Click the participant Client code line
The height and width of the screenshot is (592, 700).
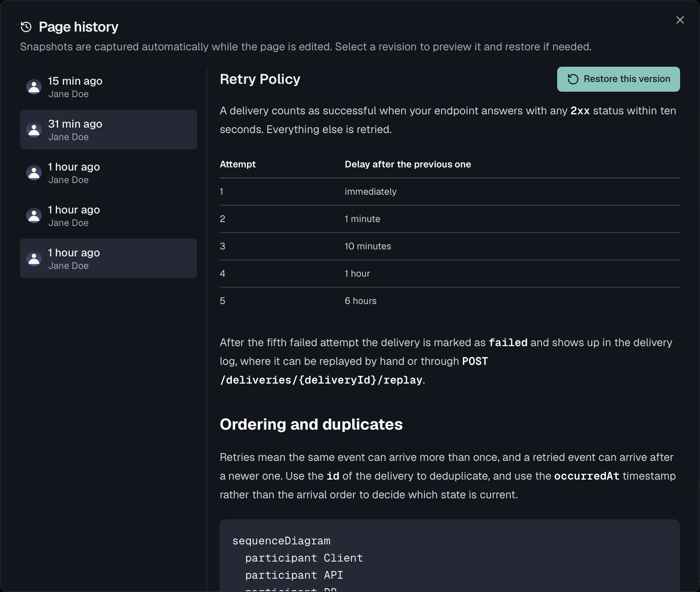[x=304, y=558]
